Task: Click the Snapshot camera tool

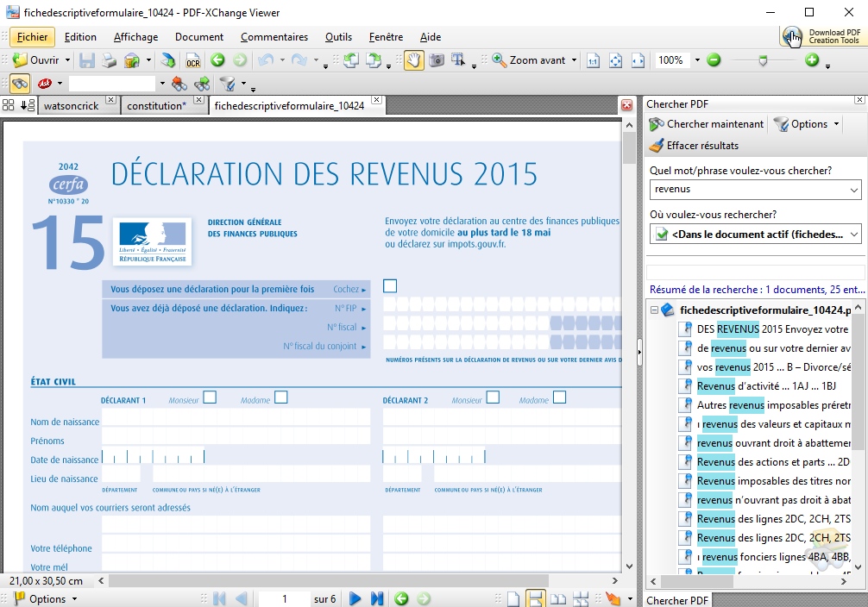Action: click(437, 60)
